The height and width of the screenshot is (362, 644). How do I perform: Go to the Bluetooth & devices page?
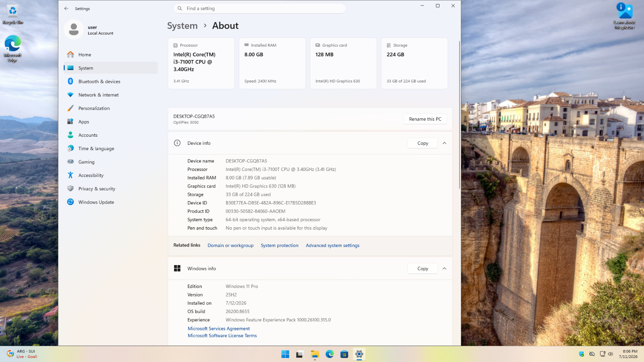pos(110,81)
